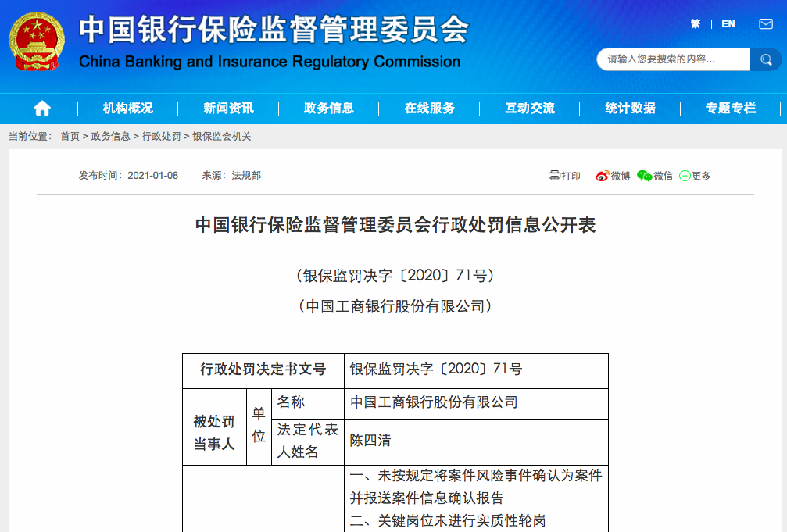Switch site language to EN
Image resolution: width=787 pixels, height=532 pixels.
[728, 23]
